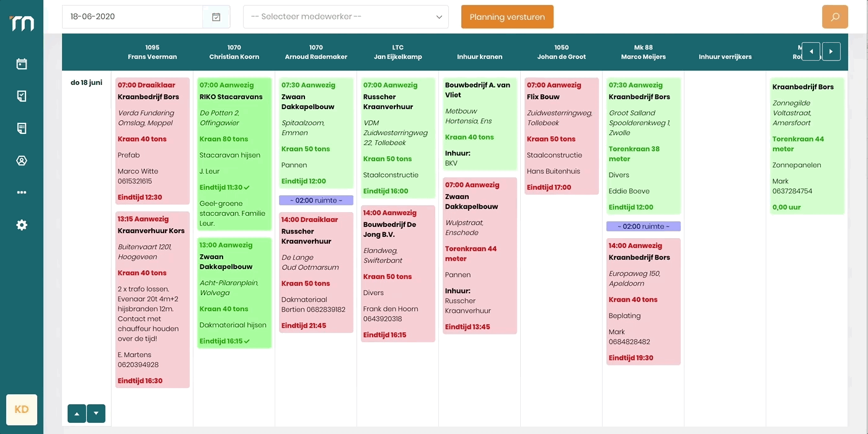Screen dimensions: 868x434
Task: Click the Planning versturen button
Action: pos(507,17)
